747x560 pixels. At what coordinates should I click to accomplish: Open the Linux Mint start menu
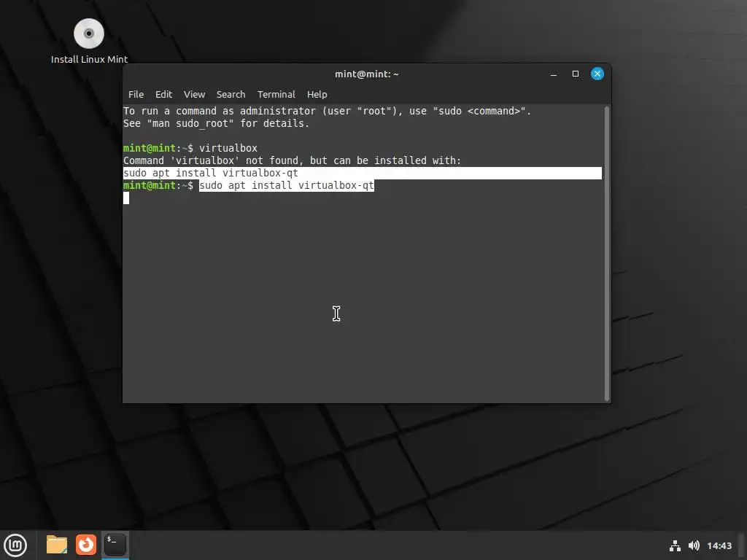click(15, 545)
